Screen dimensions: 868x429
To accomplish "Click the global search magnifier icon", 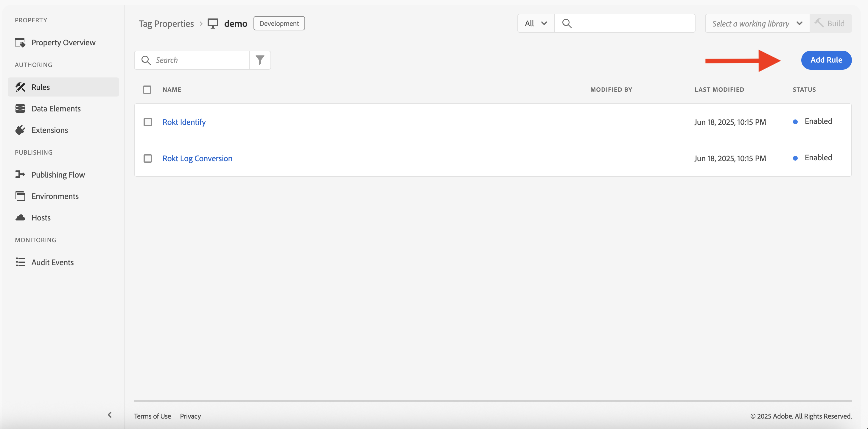I will pyautogui.click(x=567, y=23).
